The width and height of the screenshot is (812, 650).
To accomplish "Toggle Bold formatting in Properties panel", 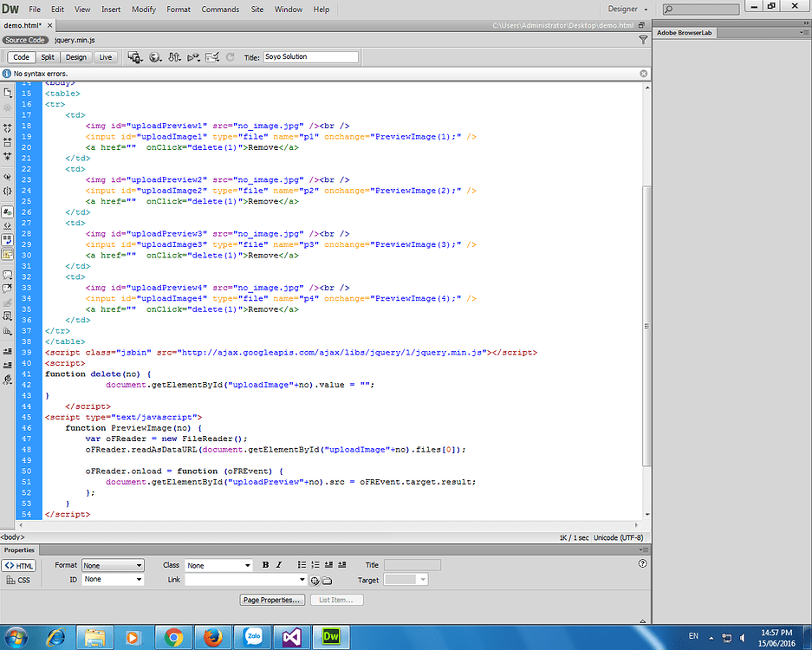I will click(x=265, y=565).
